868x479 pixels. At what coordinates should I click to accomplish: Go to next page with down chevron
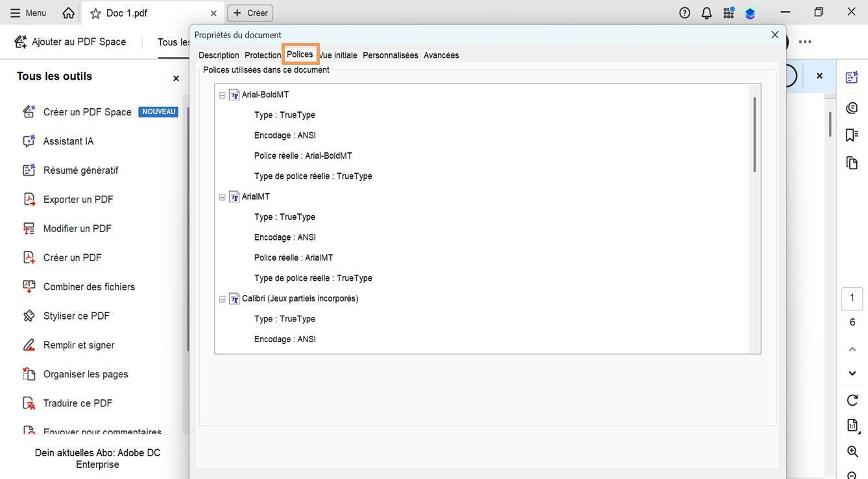pos(852,373)
